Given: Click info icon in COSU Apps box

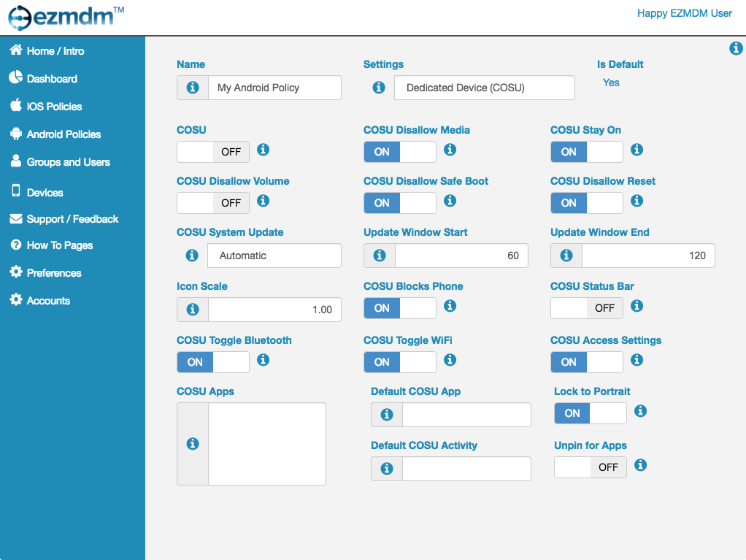Looking at the screenshot, I should (193, 444).
